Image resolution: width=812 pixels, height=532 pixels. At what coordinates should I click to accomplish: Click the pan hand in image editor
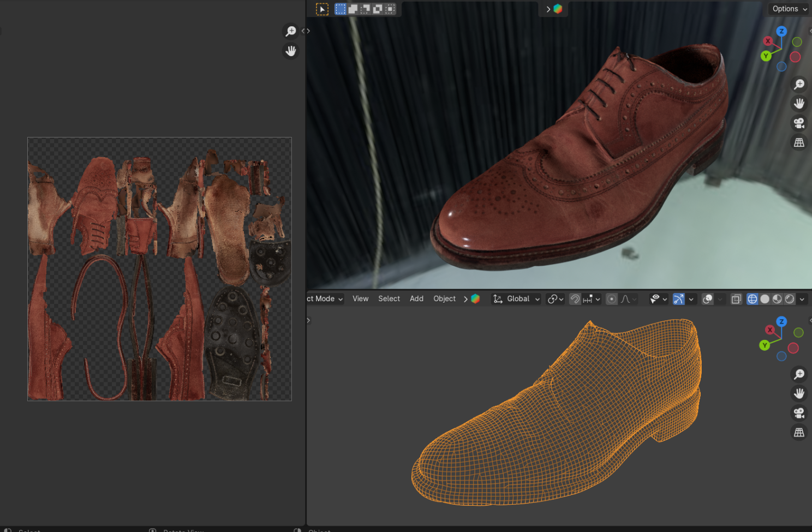click(x=291, y=51)
